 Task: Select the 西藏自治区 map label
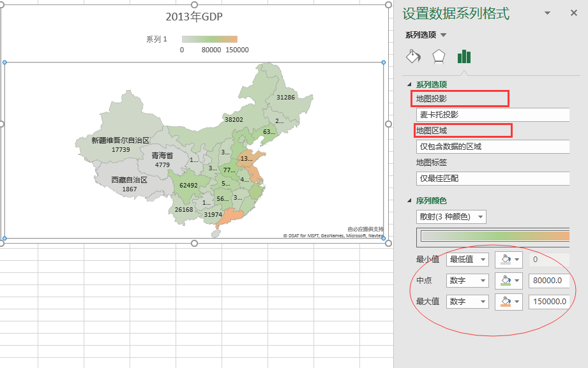click(130, 180)
